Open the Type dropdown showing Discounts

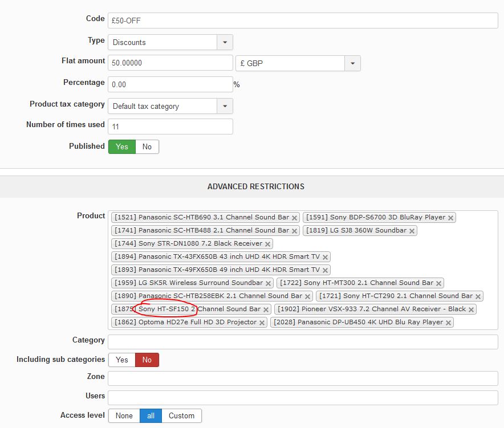[170, 42]
